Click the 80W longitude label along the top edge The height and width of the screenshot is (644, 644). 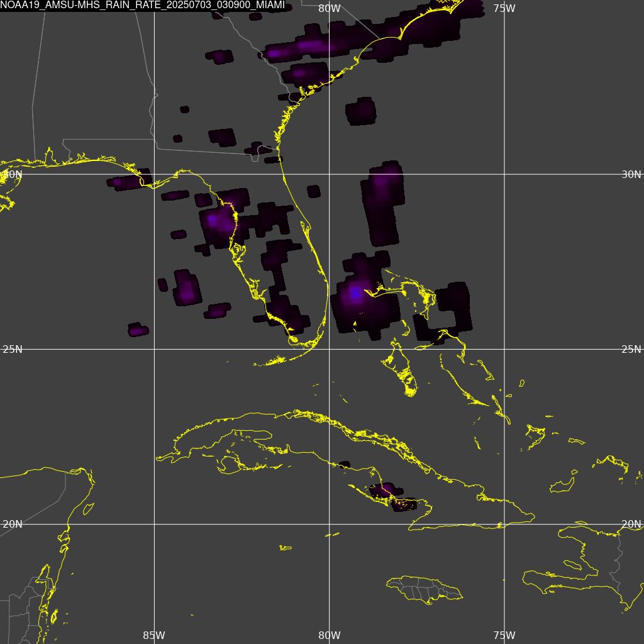click(330, 8)
